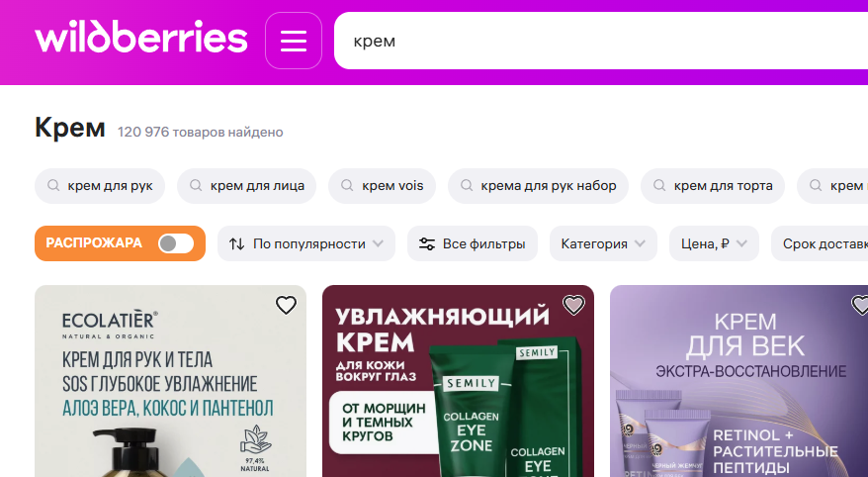Expand the Категория filter

(x=603, y=243)
